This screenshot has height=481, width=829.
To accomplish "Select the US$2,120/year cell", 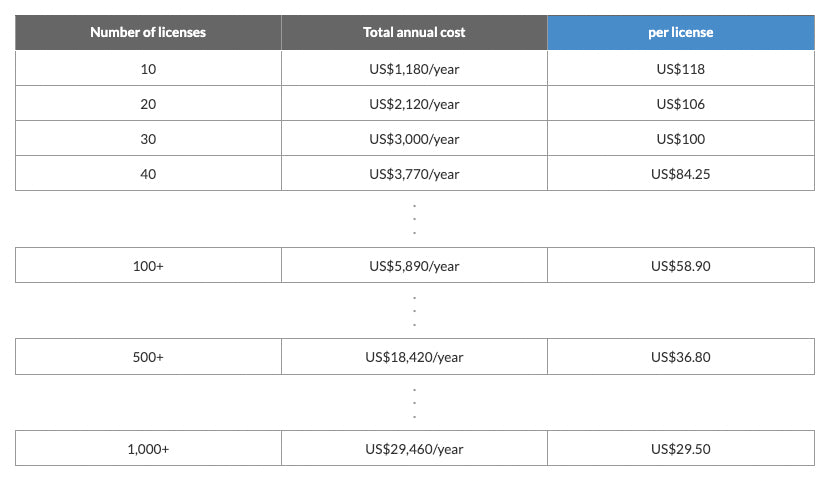I will pos(414,104).
